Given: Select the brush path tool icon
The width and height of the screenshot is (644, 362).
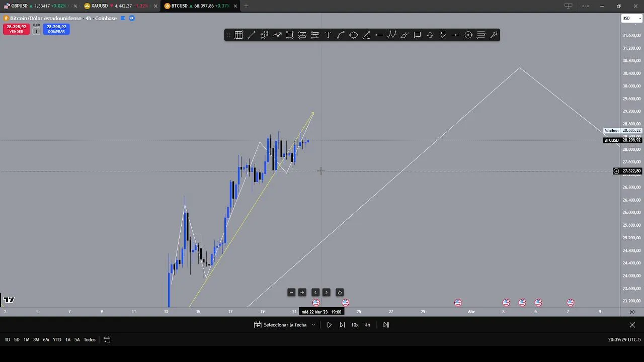Looking at the screenshot, I should tap(264, 35).
